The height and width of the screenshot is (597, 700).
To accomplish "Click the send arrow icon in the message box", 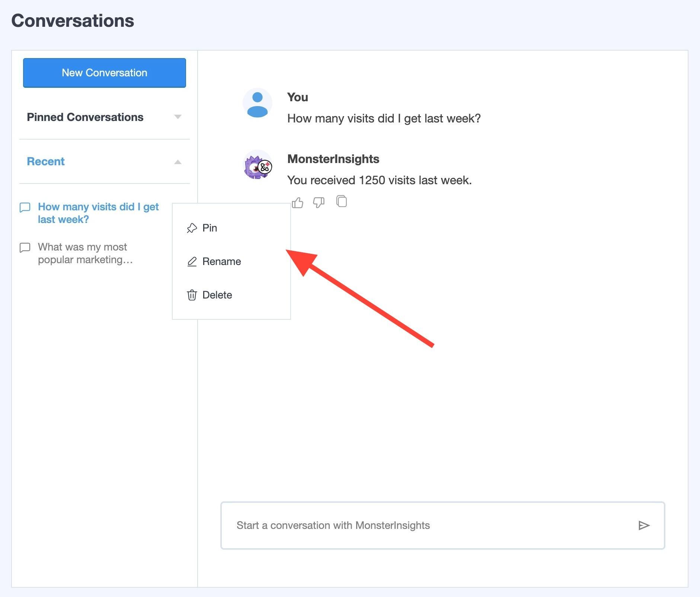I will [x=643, y=525].
